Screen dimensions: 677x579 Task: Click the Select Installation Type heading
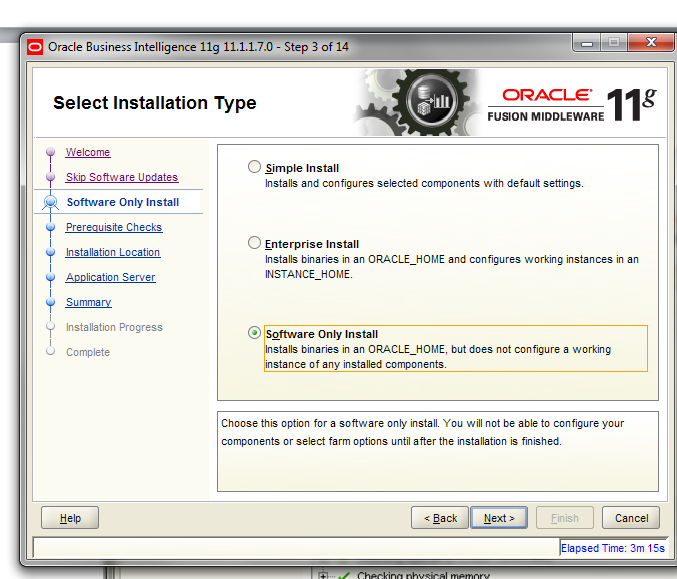tap(155, 103)
